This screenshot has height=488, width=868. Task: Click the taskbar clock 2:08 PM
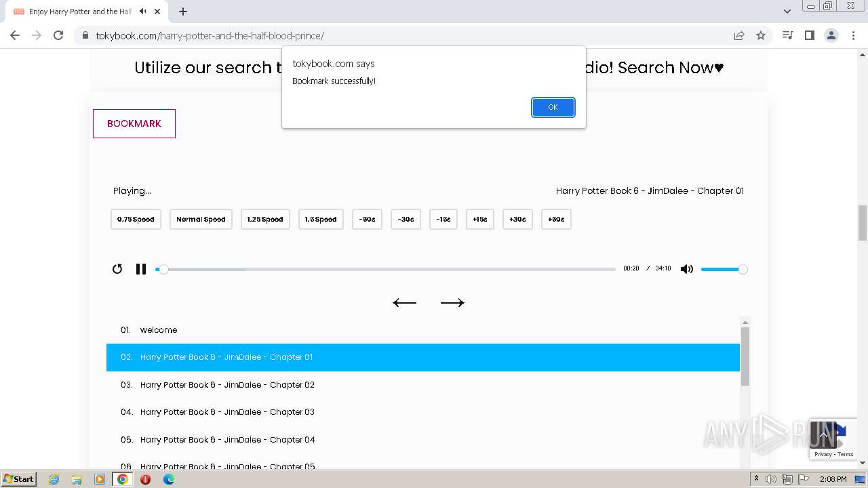[833, 479]
